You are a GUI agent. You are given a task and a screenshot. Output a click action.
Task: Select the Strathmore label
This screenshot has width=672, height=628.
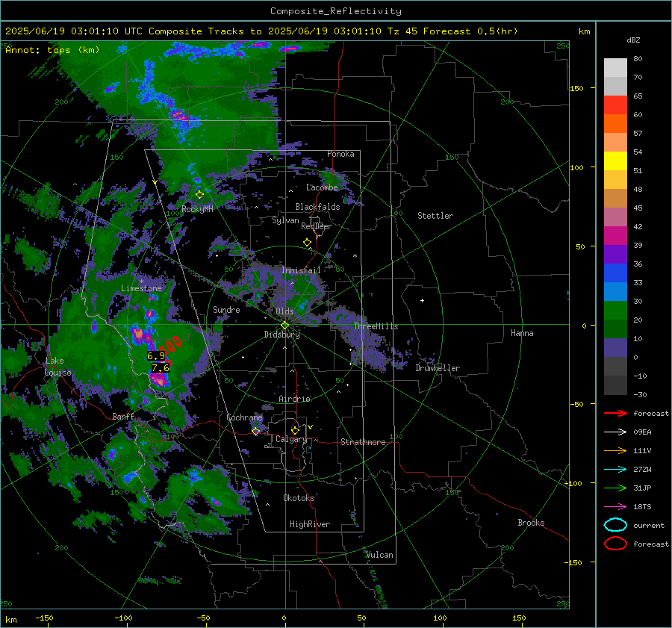[363, 442]
